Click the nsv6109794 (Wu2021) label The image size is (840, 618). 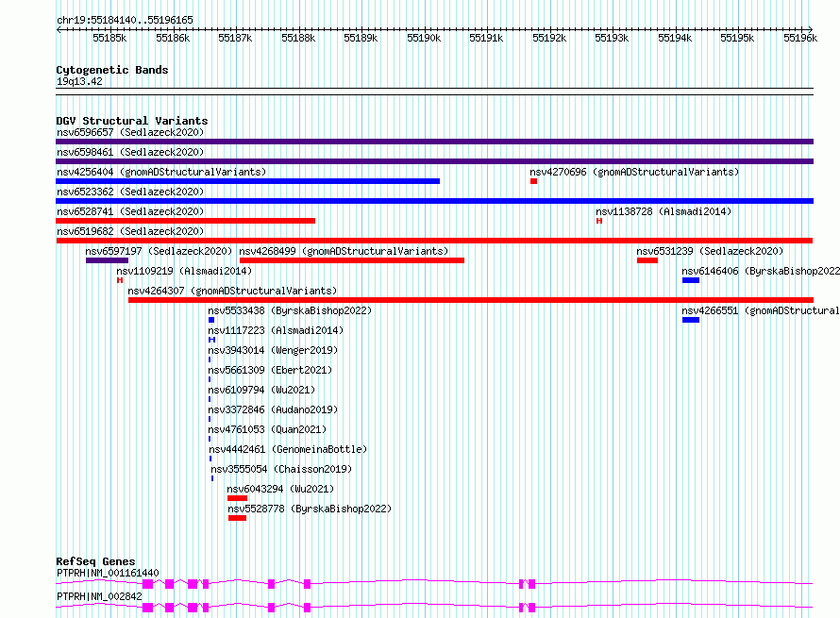[261, 390]
